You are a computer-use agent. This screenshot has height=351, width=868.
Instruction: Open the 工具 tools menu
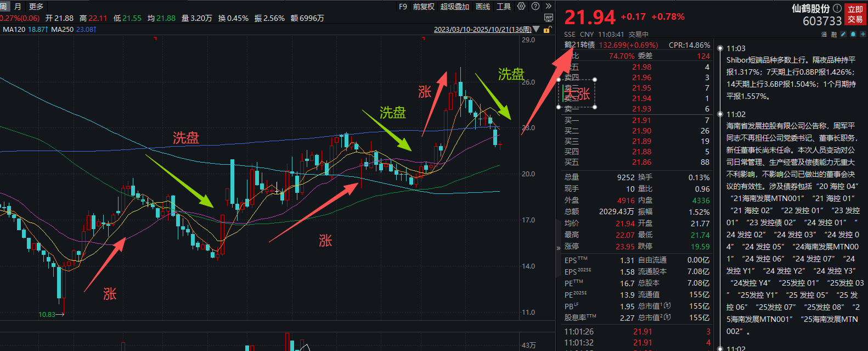pyautogui.click(x=504, y=7)
